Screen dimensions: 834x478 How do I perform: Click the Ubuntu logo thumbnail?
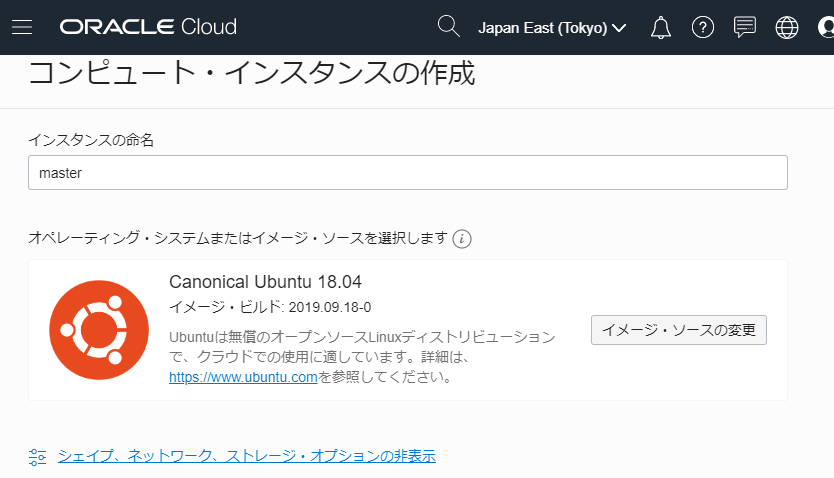[x=99, y=330]
